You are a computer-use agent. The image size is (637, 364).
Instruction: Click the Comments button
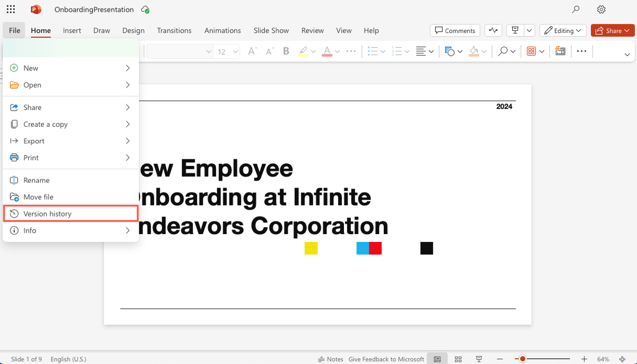coord(455,30)
